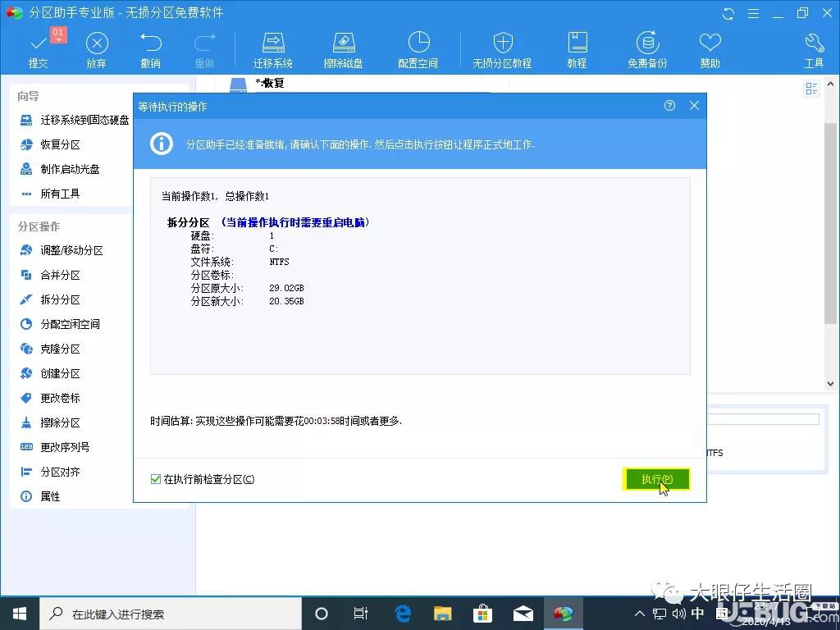Click the 免费备份 toolbar icon
This screenshot has height=630, width=840.
(x=647, y=49)
